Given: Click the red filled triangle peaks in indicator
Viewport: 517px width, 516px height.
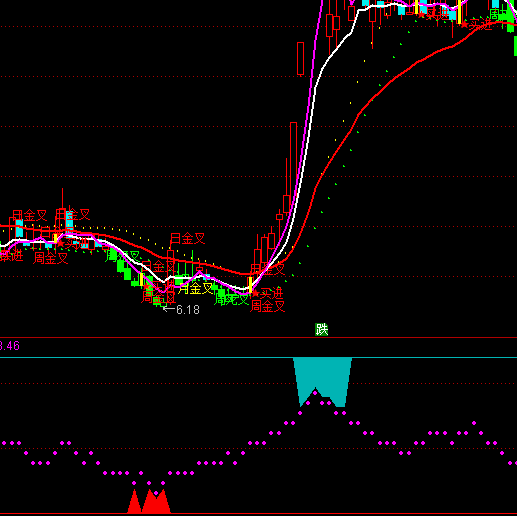Looking at the screenshot, I should (x=149, y=501).
